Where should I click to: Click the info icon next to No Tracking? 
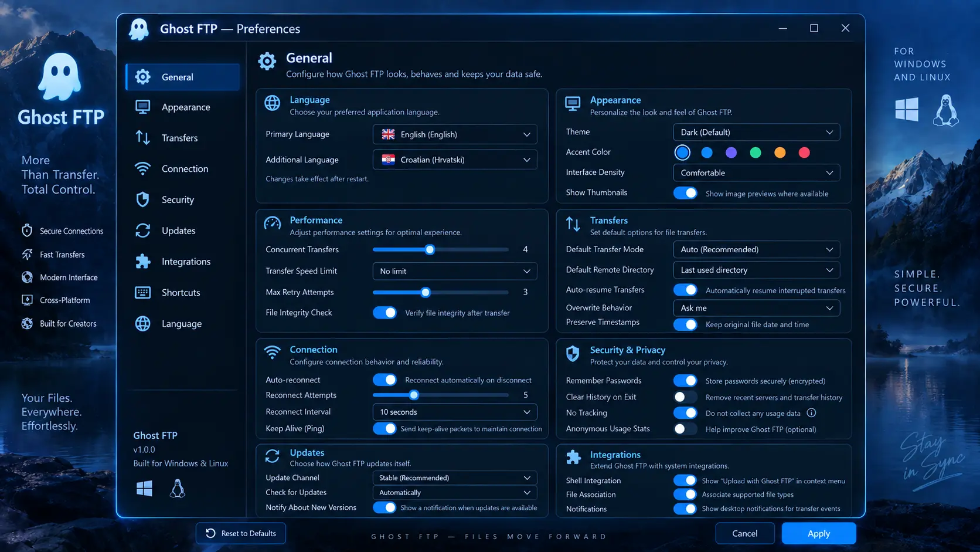tap(811, 413)
